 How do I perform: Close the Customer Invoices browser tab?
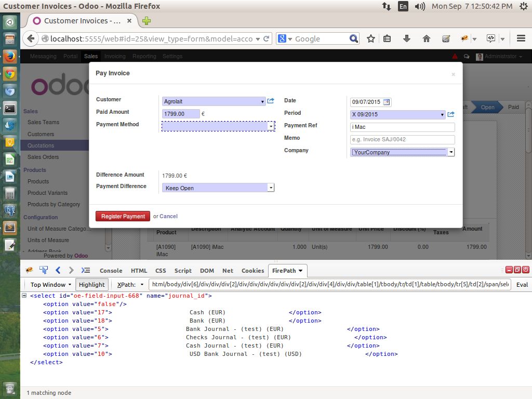pos(129,21)
